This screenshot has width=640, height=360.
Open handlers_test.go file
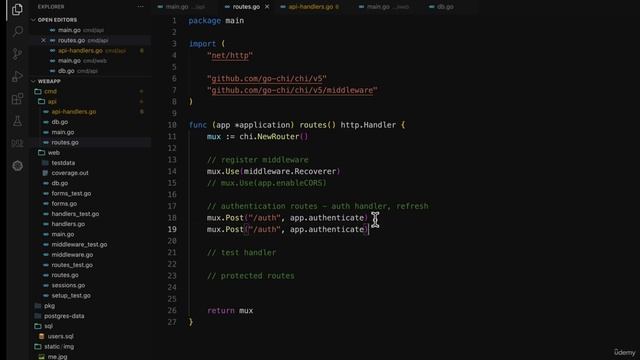(x=75, y=214)
